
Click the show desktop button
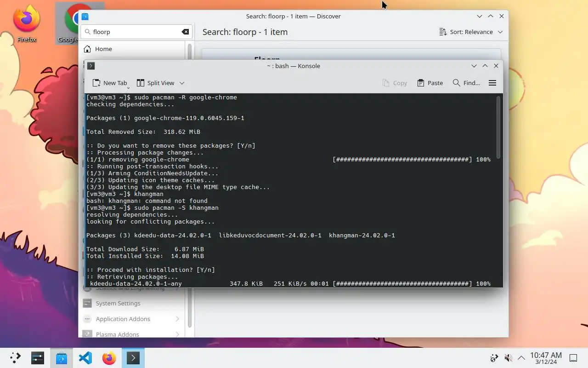click(x=573, y=358)
